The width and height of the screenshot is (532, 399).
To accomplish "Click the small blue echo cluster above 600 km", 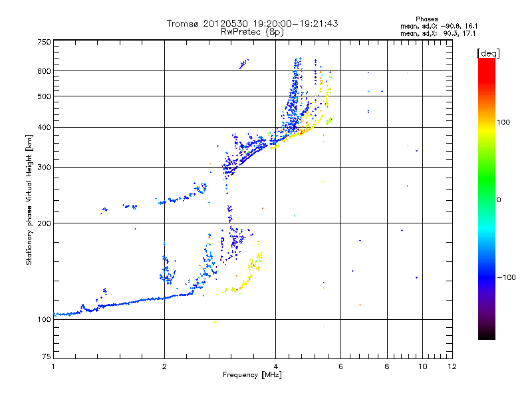I will (243, 64).
